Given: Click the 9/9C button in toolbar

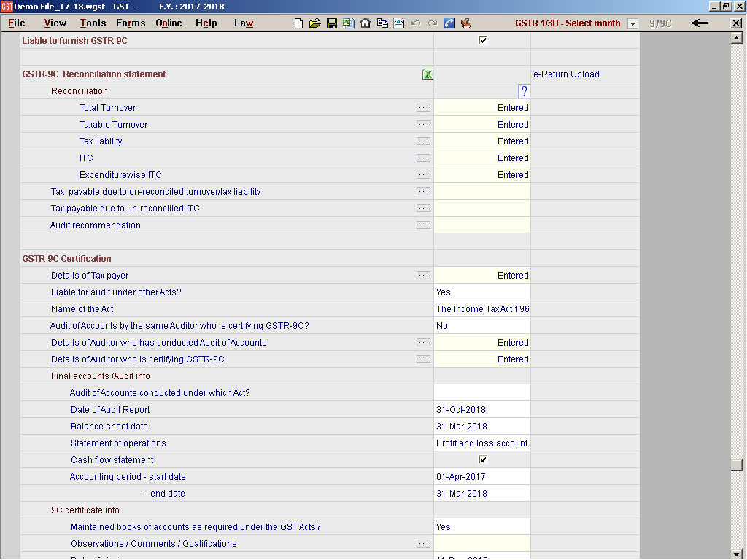Looking at the screenshot, I should (661, 23).
